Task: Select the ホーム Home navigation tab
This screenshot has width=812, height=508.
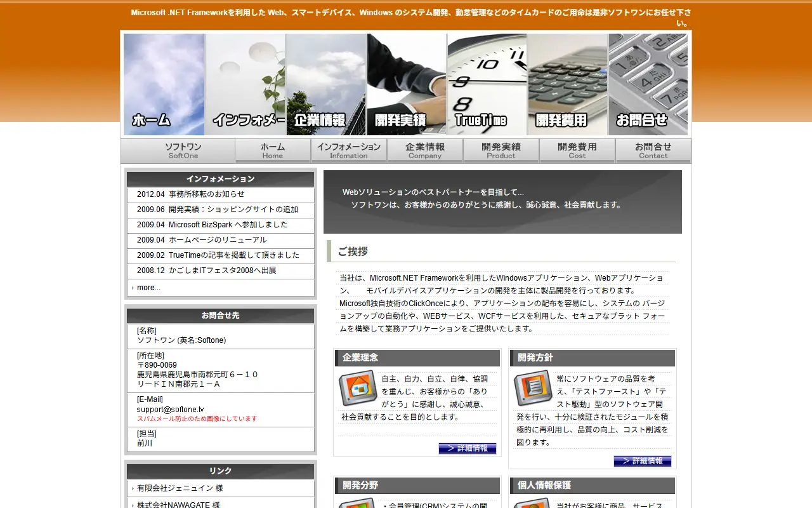Action: tap(273, 151)
